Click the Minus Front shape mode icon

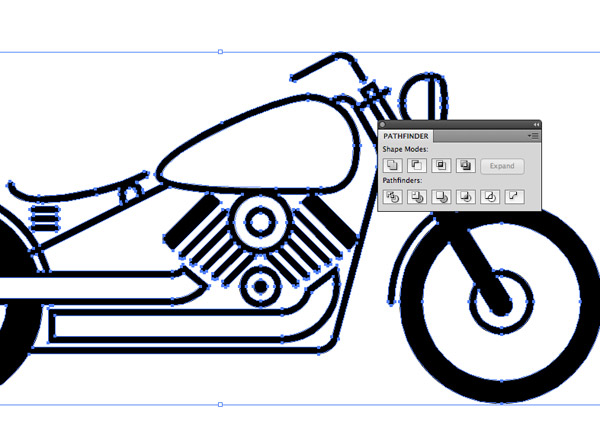pos(417,166)
